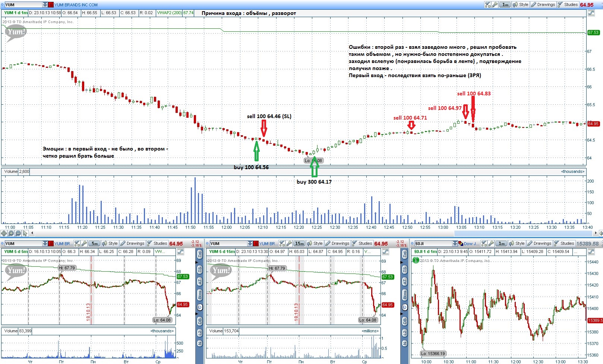Click scroll-right arrow below main chart
This screenshot has height=364, width=603.
tap(596, 233)
